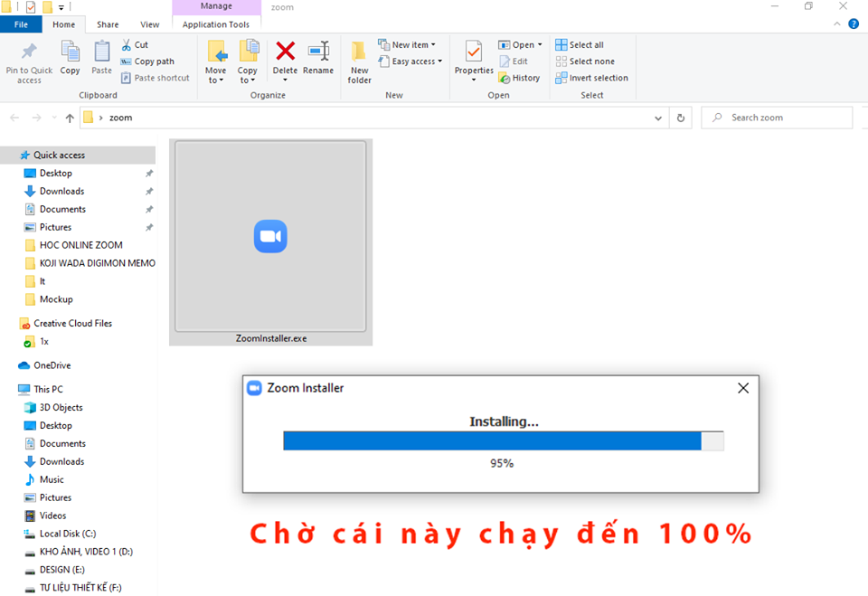Go back to previous folder
The width and height of the screenshot is (868, 596).
(14, 118)
